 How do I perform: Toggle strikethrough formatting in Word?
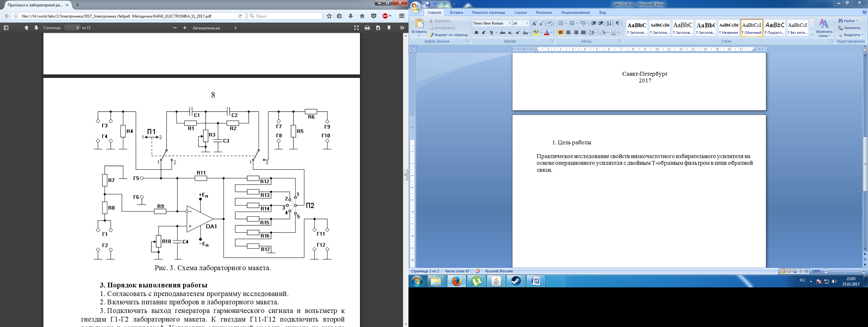click(502, 33)
